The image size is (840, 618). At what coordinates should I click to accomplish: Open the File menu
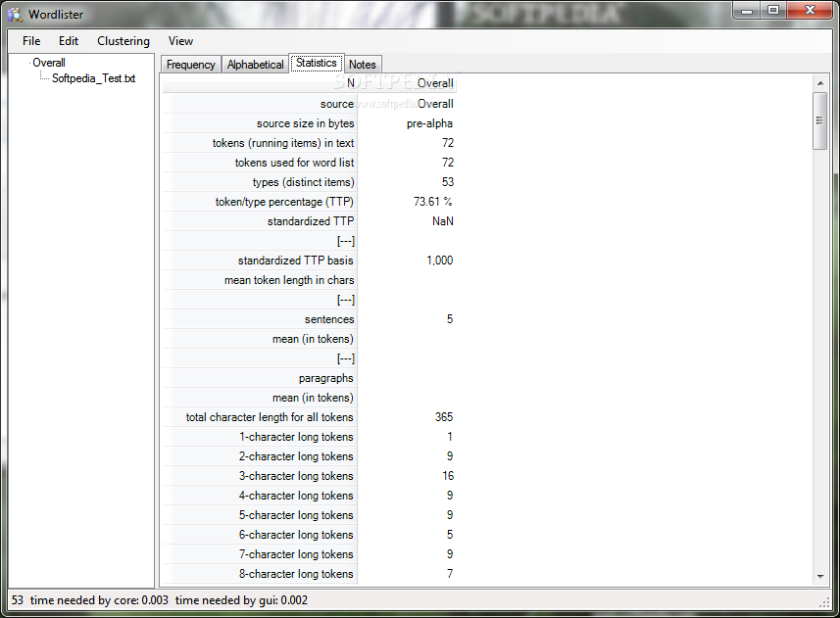point(31,41)
